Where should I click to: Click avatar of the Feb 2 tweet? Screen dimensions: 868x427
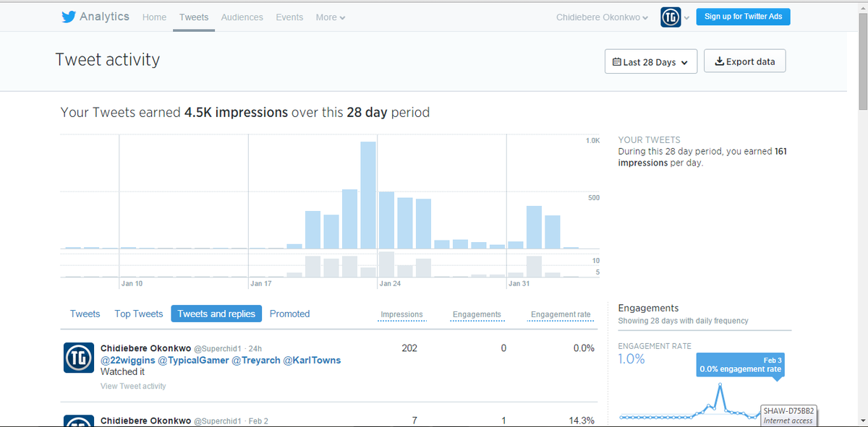tap(79, 420)
